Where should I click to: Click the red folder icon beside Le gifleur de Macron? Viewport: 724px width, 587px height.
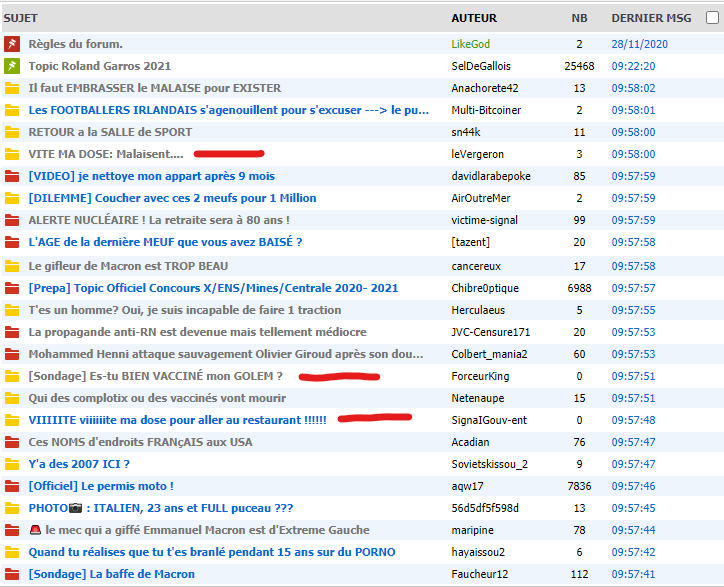12,266
